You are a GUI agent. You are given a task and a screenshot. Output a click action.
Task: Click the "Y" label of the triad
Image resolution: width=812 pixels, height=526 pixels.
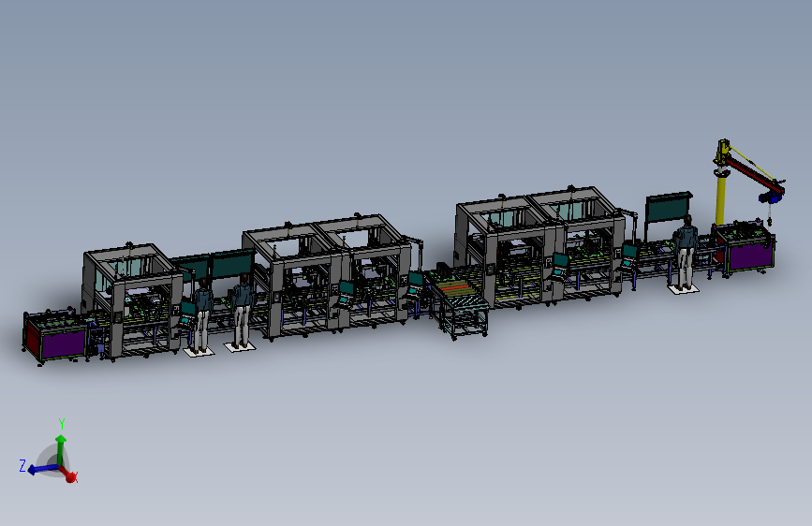pyautogui.click(x=62, y=424)
